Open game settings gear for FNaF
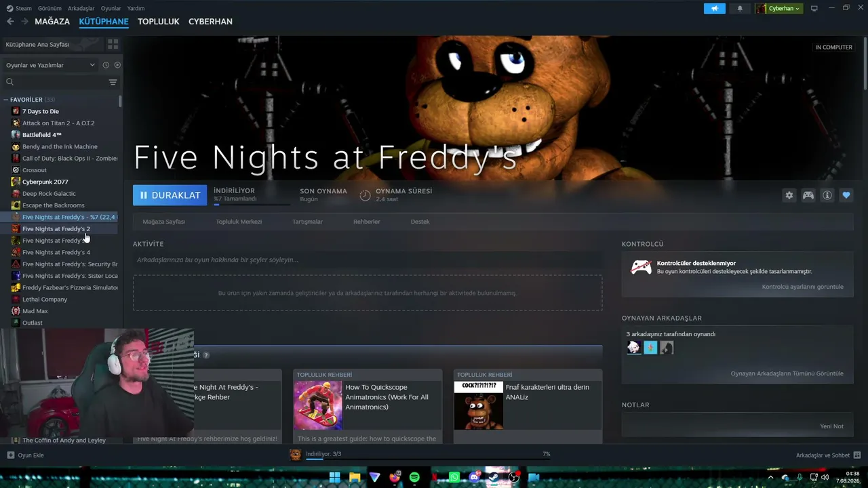868x488 pixels. click(789, 195)
